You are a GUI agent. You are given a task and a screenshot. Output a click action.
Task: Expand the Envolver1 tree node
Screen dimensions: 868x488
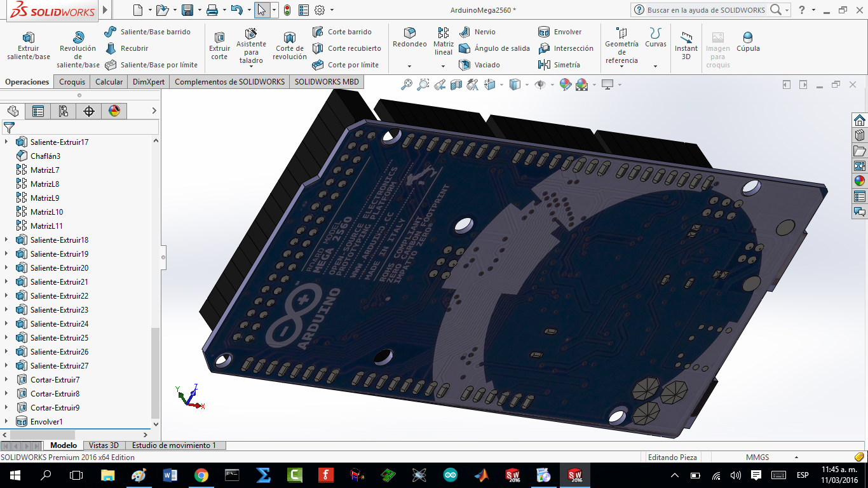point(7,422)
